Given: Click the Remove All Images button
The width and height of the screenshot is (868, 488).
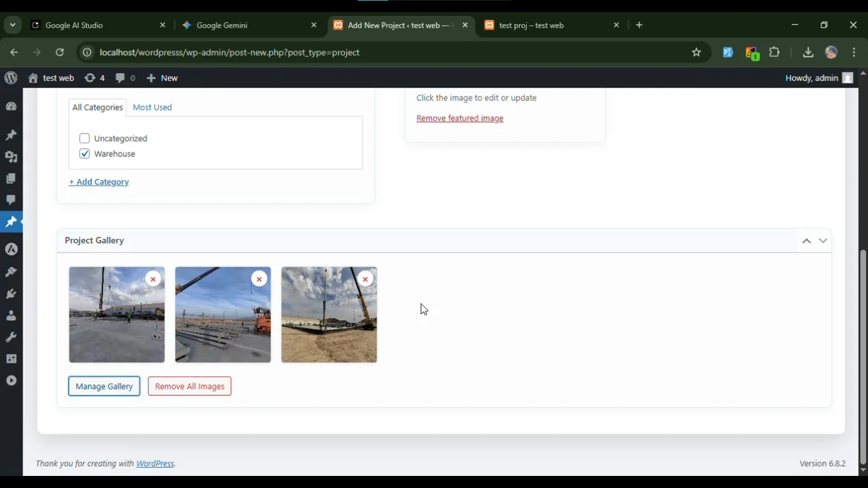Looking at the screenshot, I should [x=189, y=386].
